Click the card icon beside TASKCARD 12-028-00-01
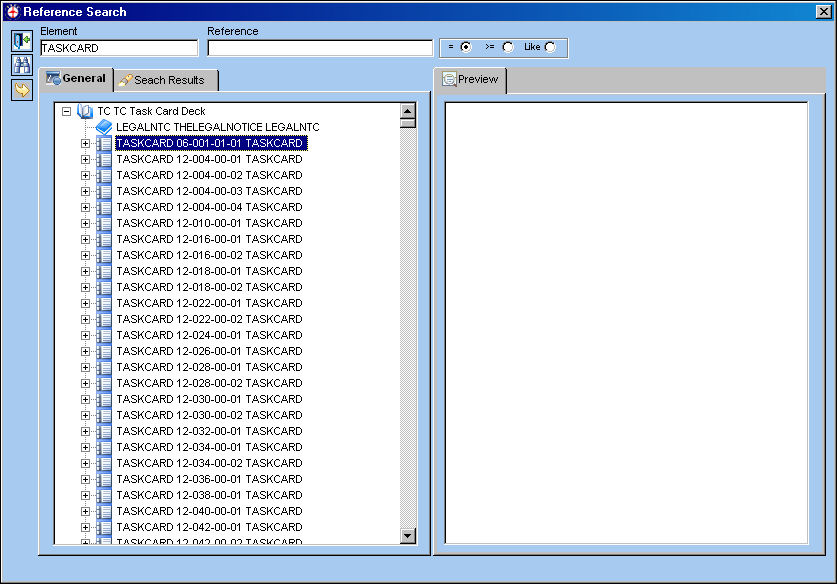The image size is (837, 584). click(x=104, y=367)
